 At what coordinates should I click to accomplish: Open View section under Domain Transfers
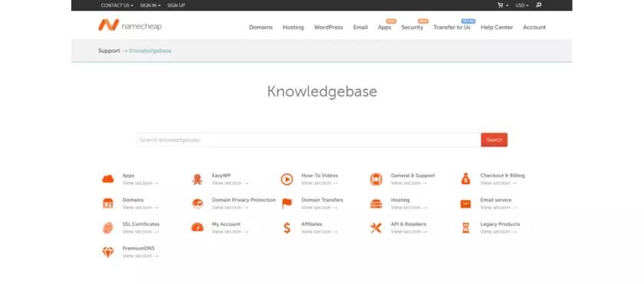tap(319, 207)
